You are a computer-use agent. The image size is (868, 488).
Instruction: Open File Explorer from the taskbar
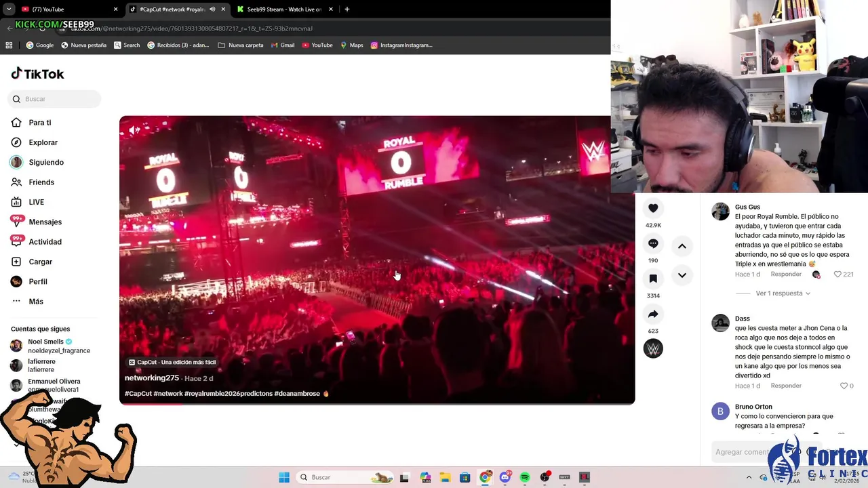(445, 477)
